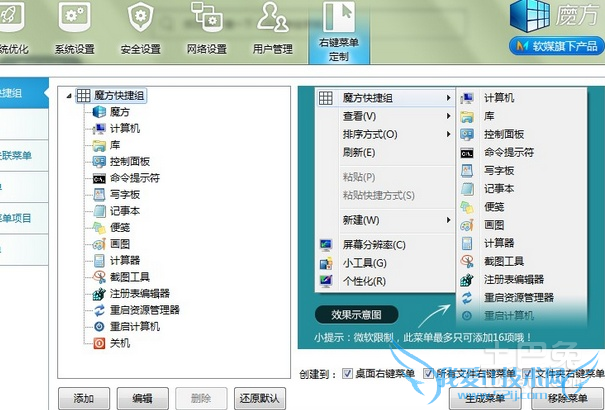Click 便笺 text in preview submenu
Screen dimensions: 605x410
coord(494,207)
